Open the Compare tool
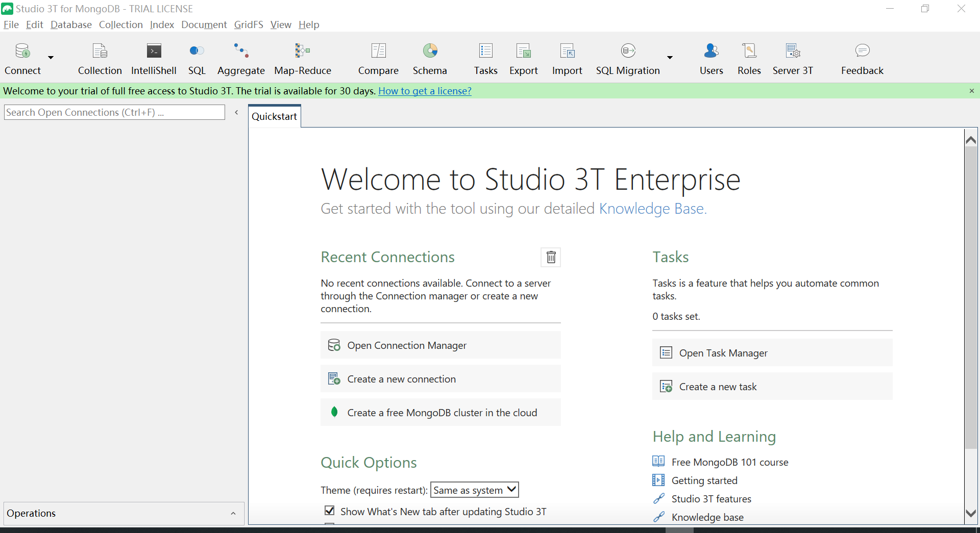The height and width of the screenshot is (533, 980). pos(378,59)
